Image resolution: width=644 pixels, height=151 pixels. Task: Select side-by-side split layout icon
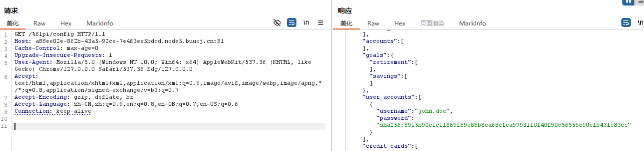(628, 2)
